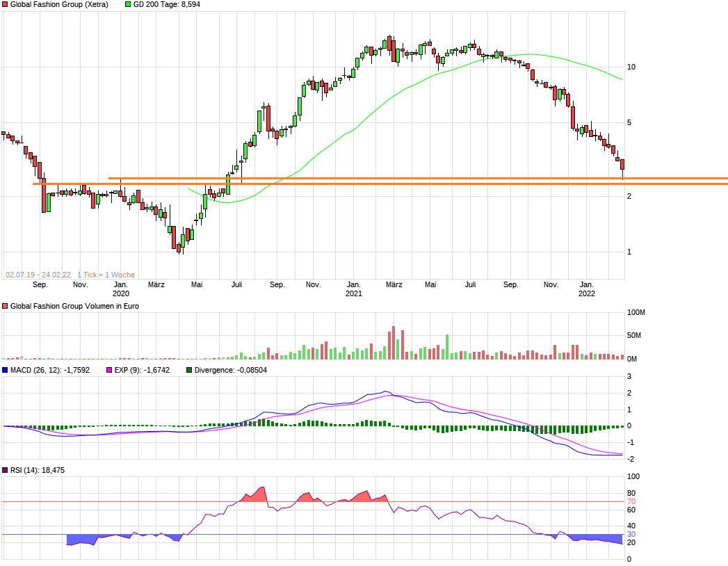Click the dark green Divergence legend swatch
Image resolution: width=728 pixels, height=566 pixels.
189,370
